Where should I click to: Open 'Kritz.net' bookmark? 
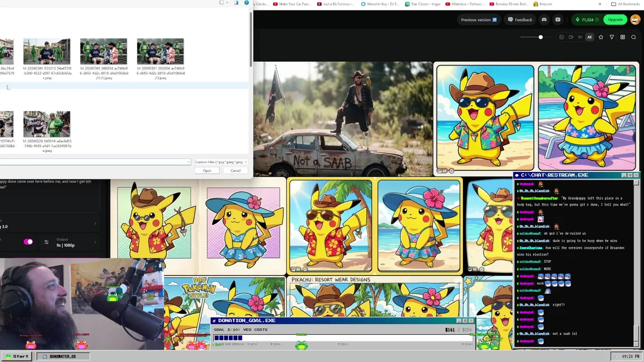point(543,4)
